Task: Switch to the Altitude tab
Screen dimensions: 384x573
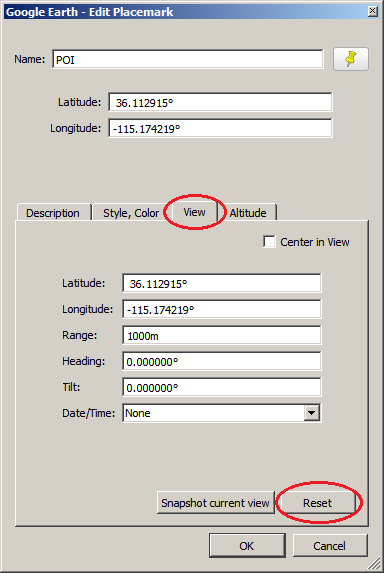Action: pos(248,213)
